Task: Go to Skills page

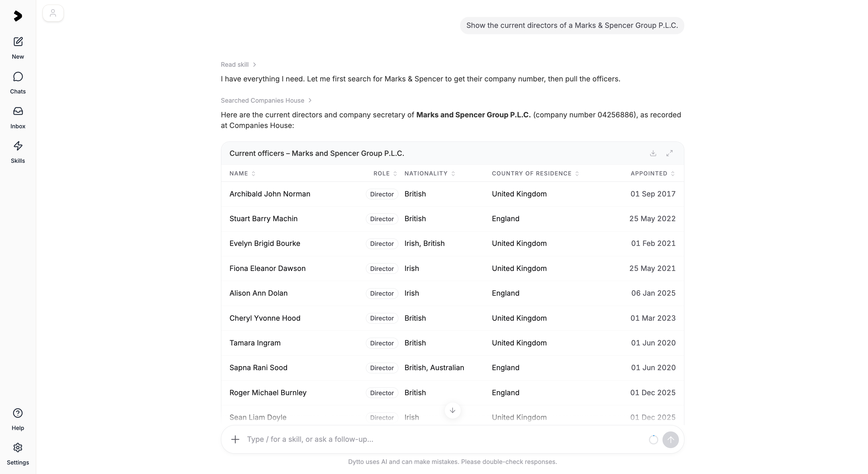Action: (18, 152)
